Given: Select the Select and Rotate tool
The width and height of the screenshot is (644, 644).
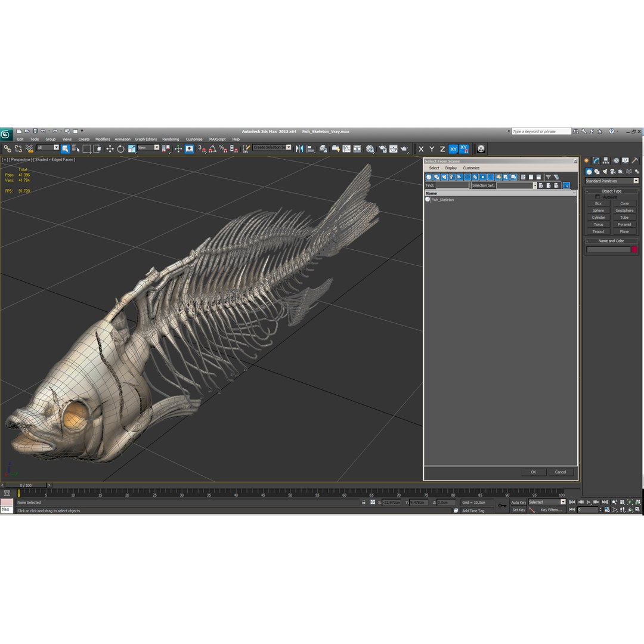Looking at the screenshot, I should click(120, 148).
